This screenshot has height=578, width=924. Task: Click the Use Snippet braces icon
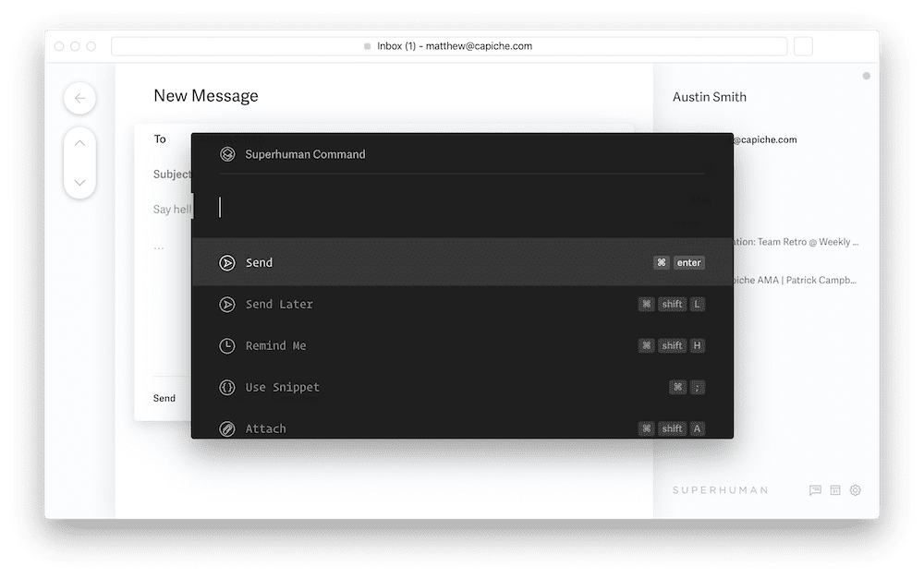(x=226, y=388)
